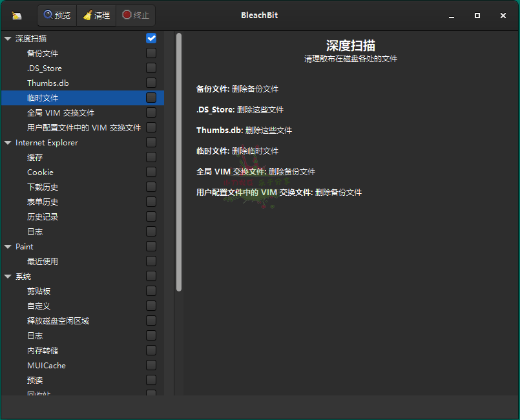Collapse the Internet Explorer tree section
The height and width of the screenshot is (420, 520).
click(x=6, y=142)
